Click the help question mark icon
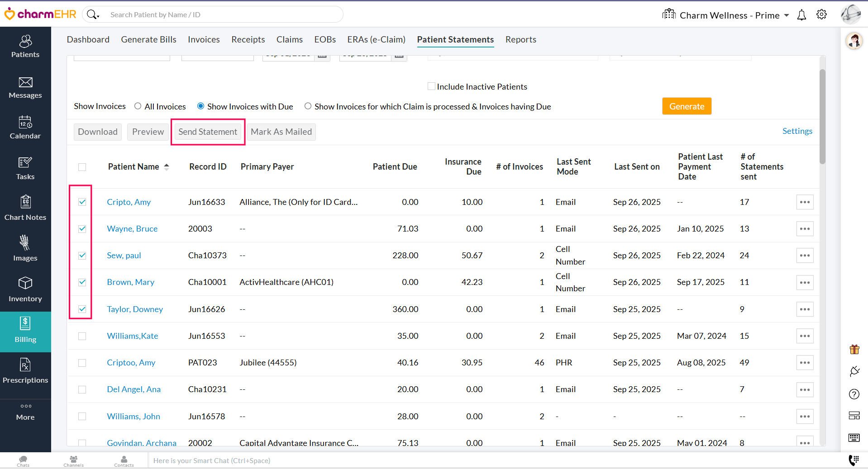868x469 pixels. point(854,394)
